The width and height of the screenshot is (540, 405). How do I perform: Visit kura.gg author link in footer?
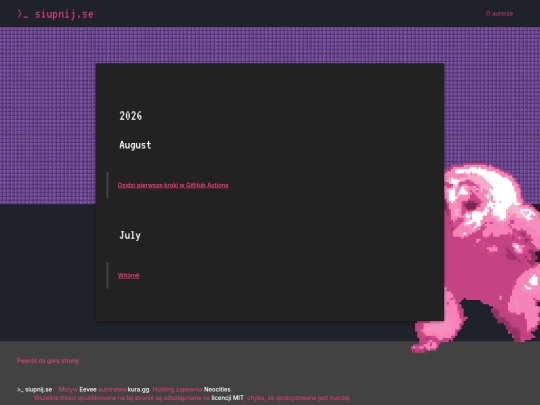[x=138, y=390]
